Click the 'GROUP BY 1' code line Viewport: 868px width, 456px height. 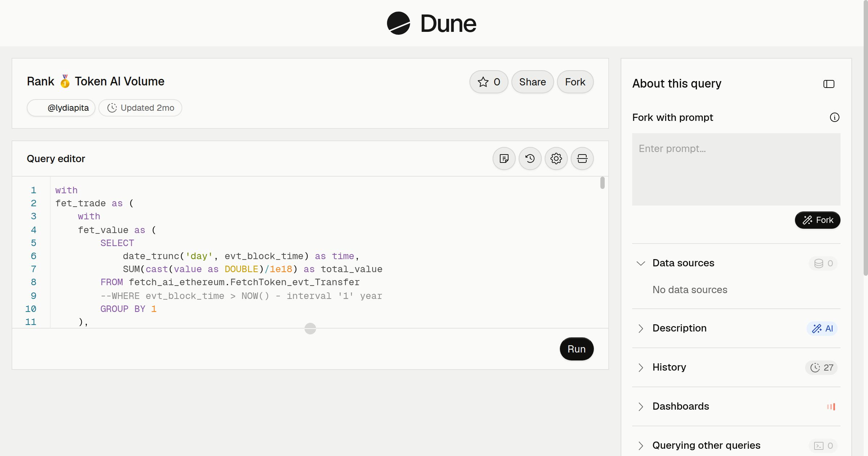(128, 309)
